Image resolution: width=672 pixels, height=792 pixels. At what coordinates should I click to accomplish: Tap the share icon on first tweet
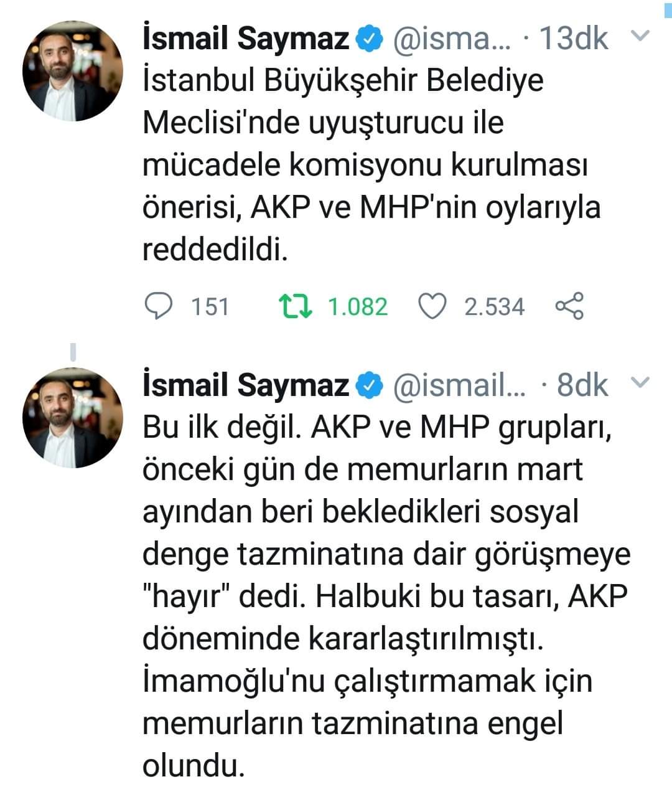(569, 306)
